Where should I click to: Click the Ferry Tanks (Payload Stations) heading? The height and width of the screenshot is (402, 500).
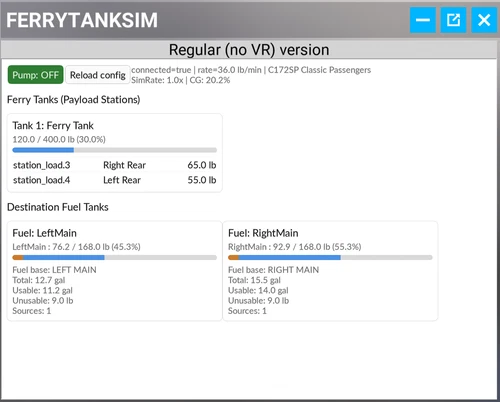[74, 100]
